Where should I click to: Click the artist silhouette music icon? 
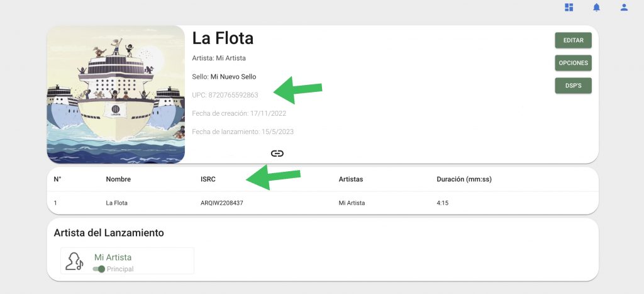point(74,261)
